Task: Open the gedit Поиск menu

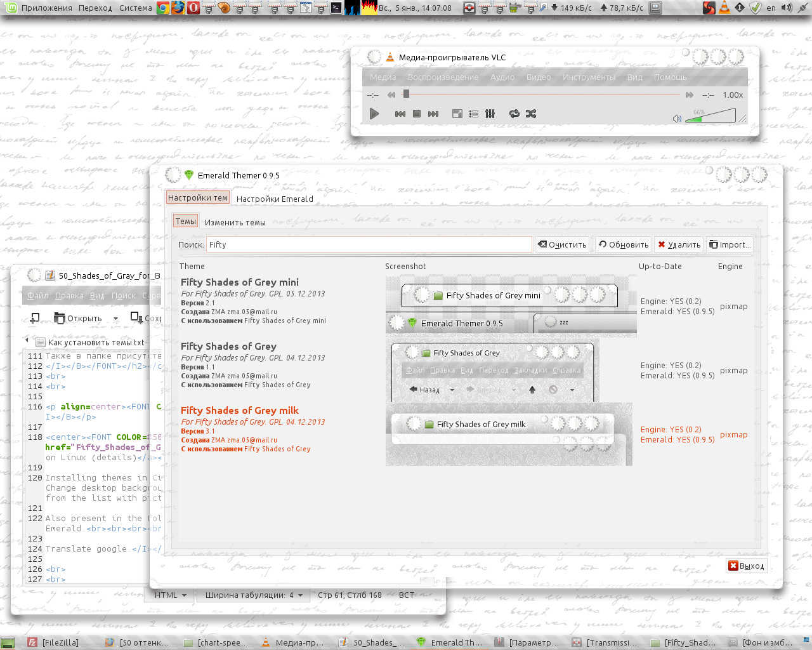Action: [124, 296]
